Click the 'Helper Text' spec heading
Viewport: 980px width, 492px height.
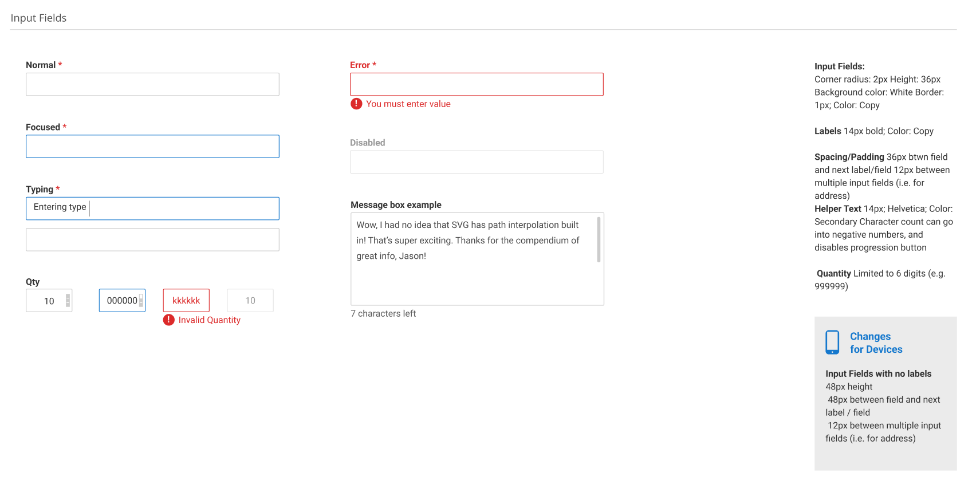click(x=838, y=209)
